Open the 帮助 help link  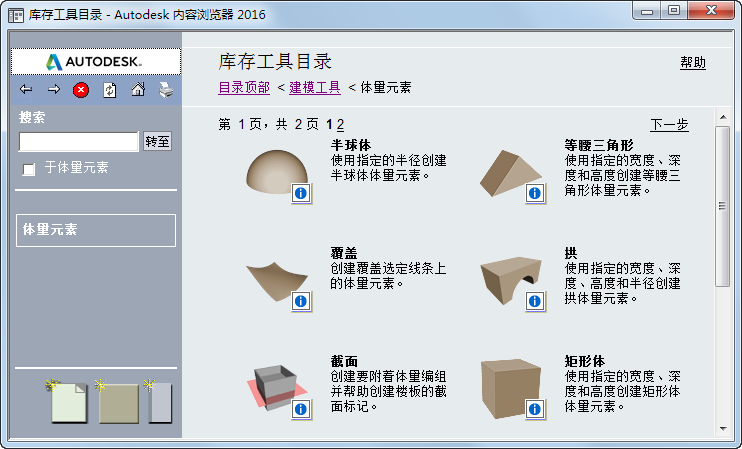(x=693, y=62)
